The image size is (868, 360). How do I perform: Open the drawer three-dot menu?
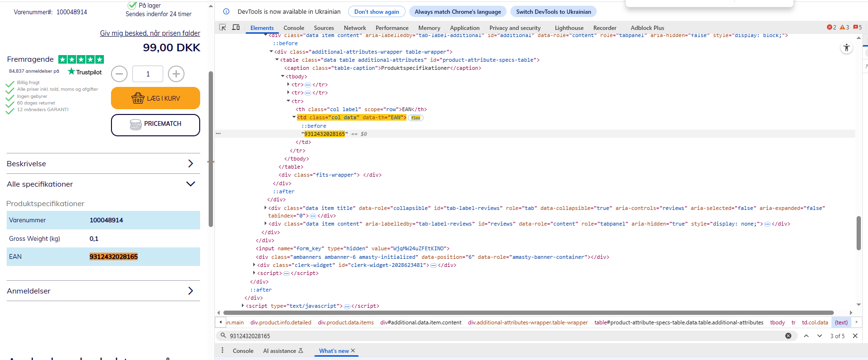(222, 351)
